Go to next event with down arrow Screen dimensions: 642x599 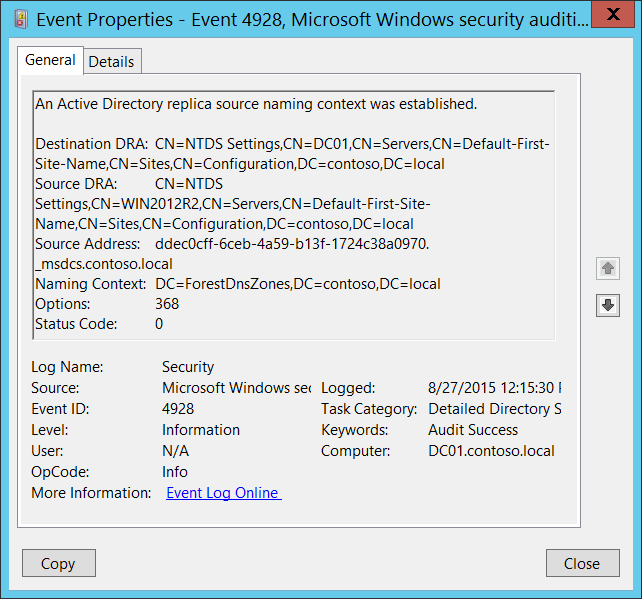click(607, 306)
